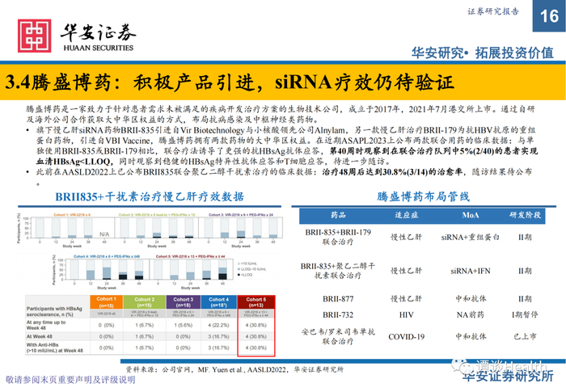Click "中和抗体" in the BRII-877 row

(x=471, y=299)
